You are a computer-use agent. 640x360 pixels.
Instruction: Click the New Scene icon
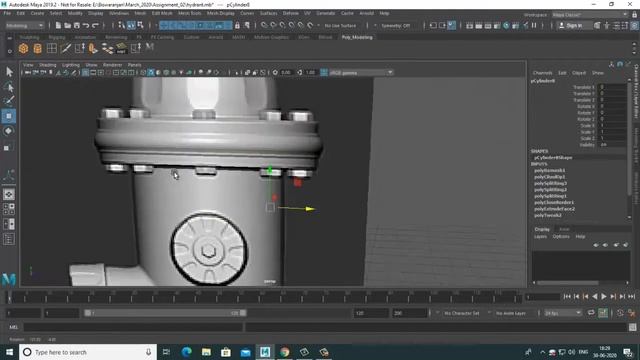pyautogui.click(x=58, y=25)
